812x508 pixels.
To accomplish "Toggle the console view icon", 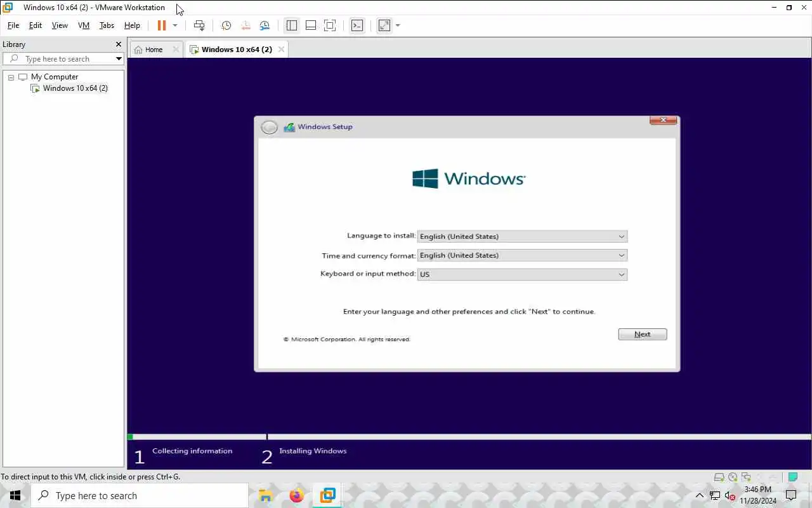I will click(357, 25).
